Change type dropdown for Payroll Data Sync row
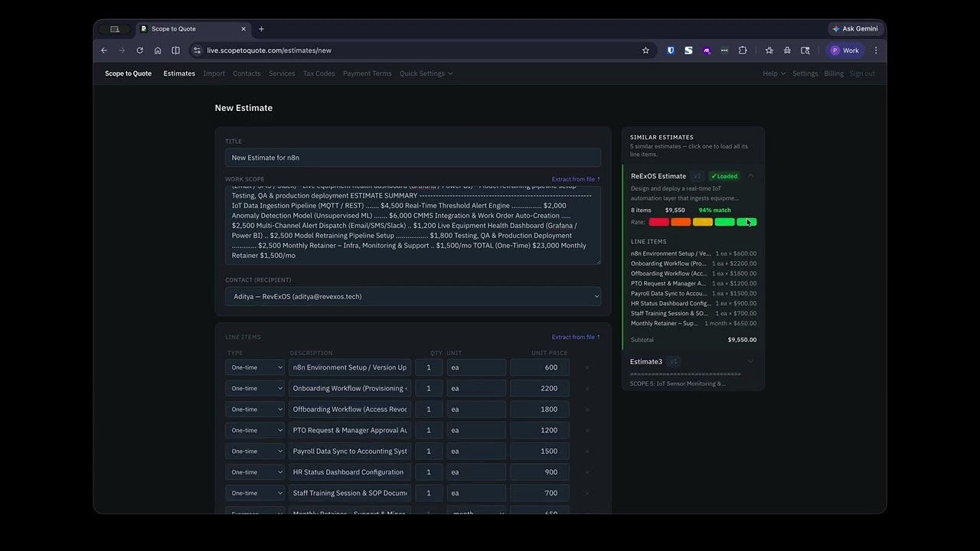Screen dimensions: 980x551 pos(255,452)
